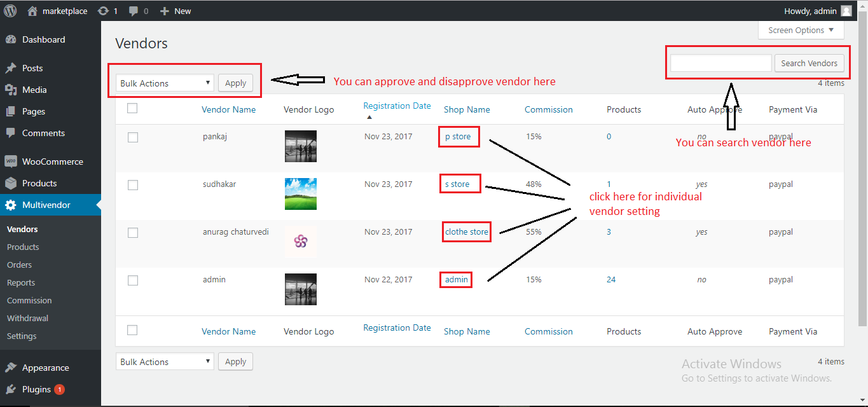This screenshot has width=868, height=407.
Task: Click the Pages sidebar icon
Action: (x=11, y=111)
